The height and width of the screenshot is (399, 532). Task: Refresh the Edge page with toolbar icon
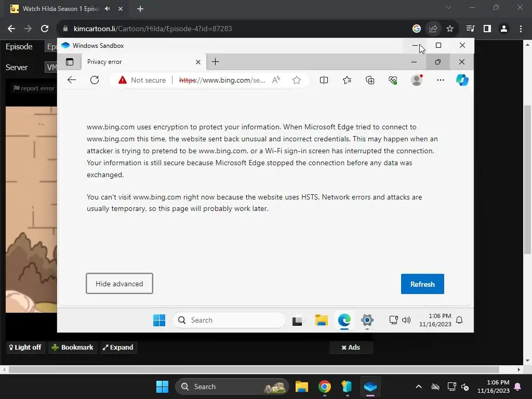click(95, 80)
